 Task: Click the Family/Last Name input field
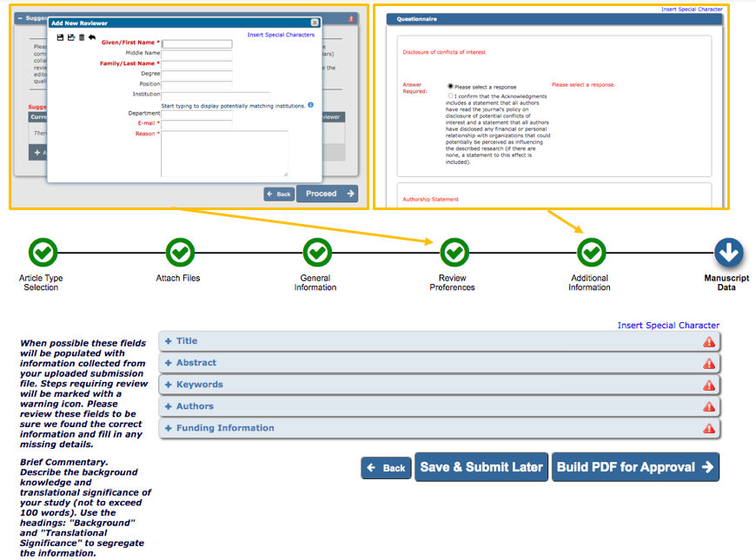coord(196,64)
